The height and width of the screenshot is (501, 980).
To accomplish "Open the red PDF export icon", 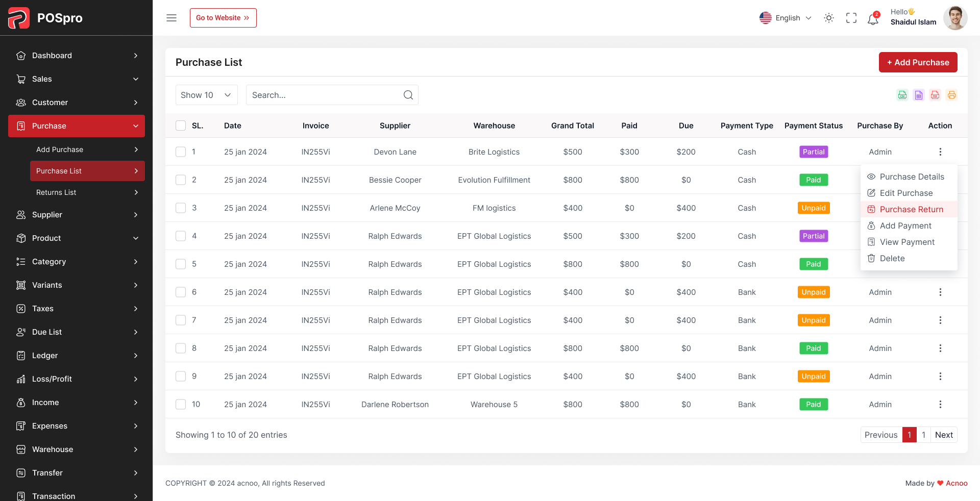I will click(x=935, y=95).
